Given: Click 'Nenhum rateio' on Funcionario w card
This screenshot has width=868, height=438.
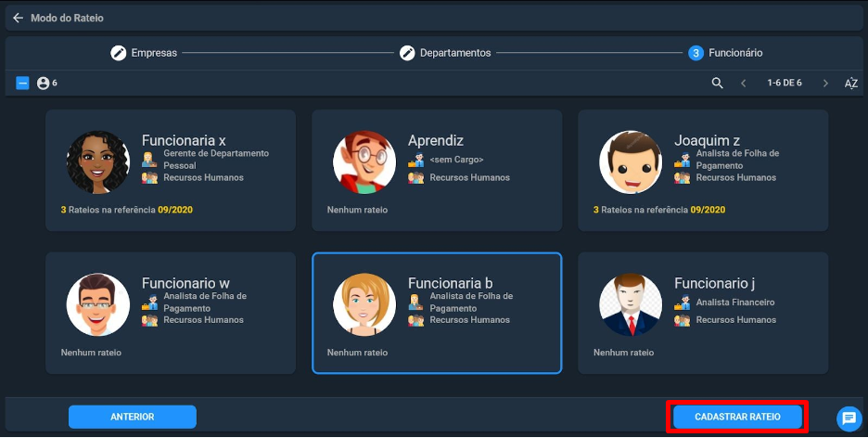Looking at the screenshot, I should 91,353.
